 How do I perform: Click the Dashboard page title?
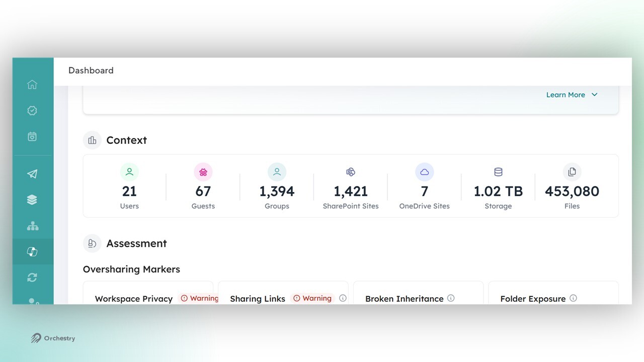(91, 70)
